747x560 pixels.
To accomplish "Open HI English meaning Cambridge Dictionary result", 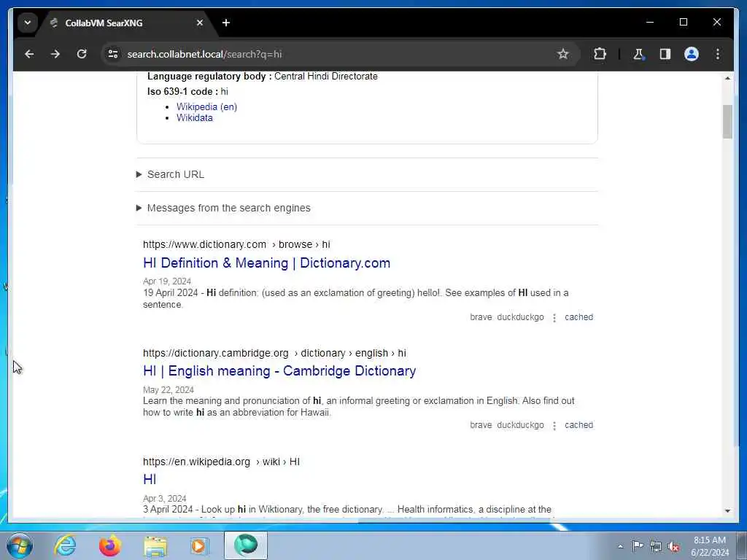I will click(279, 371).
